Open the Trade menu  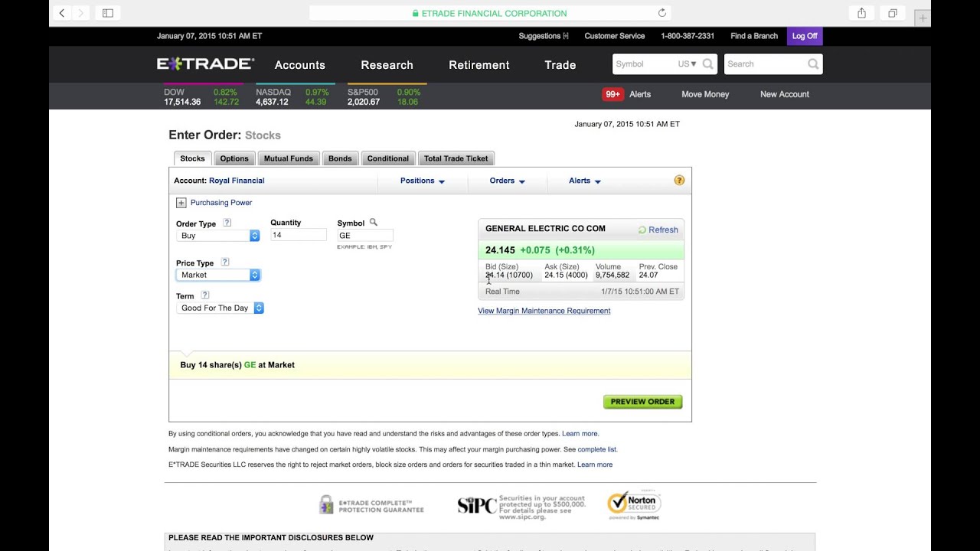560,65
